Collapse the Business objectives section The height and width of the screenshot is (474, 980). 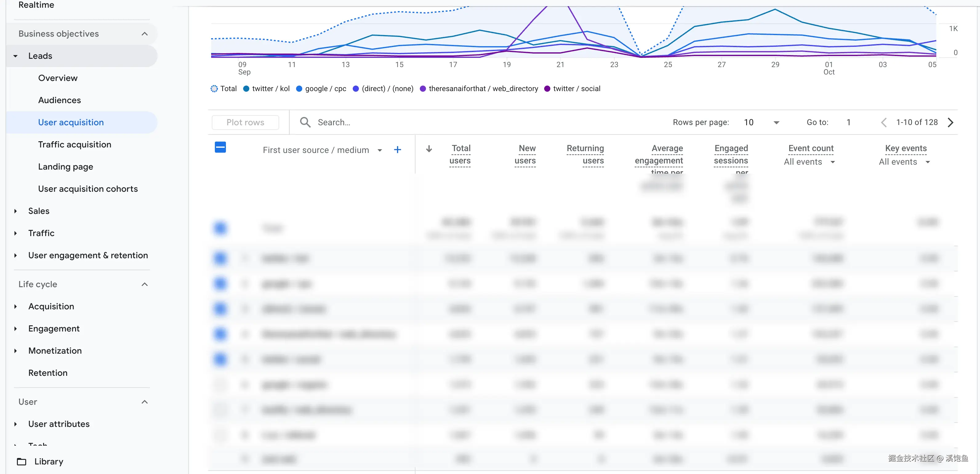(144, 34)
